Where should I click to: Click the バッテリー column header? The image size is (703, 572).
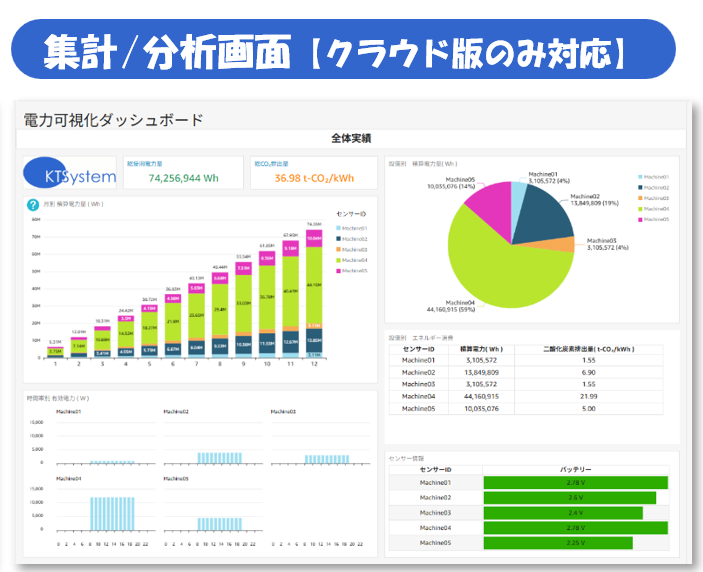click(x=575, y=469)
